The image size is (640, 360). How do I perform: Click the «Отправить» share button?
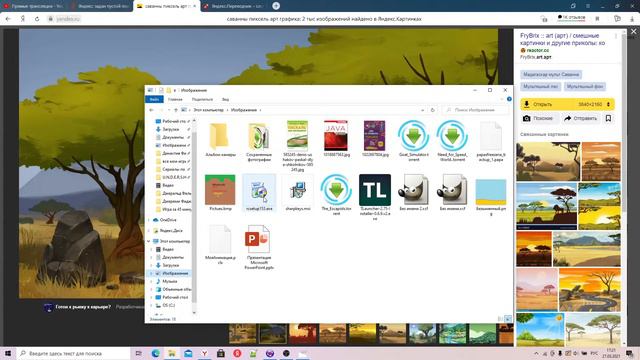581,118
